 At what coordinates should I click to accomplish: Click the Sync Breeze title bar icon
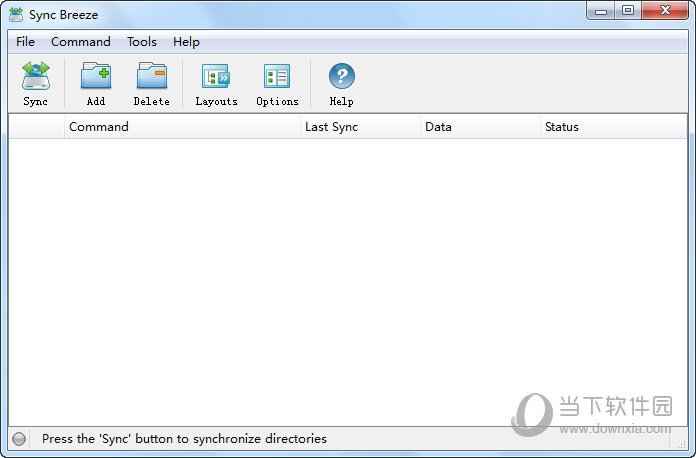coord(16,14)
